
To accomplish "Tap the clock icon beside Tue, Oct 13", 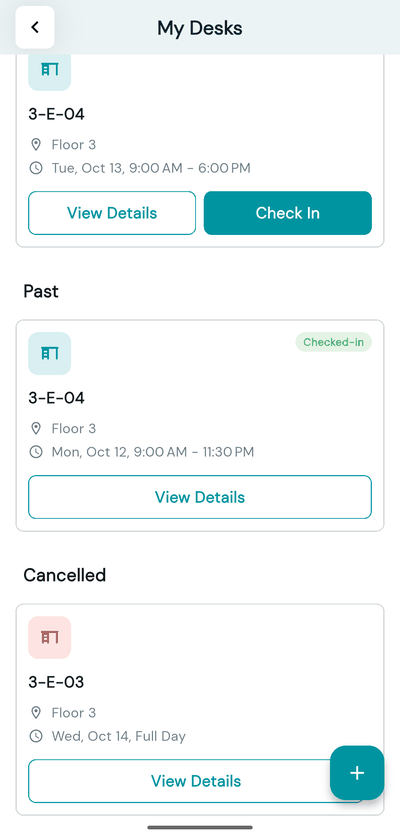I will (36, 168).
